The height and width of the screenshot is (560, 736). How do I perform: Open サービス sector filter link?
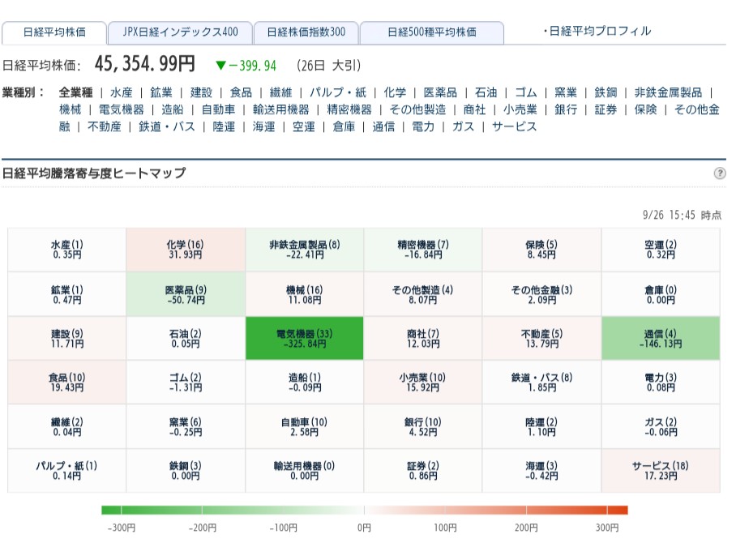(514, 126)
